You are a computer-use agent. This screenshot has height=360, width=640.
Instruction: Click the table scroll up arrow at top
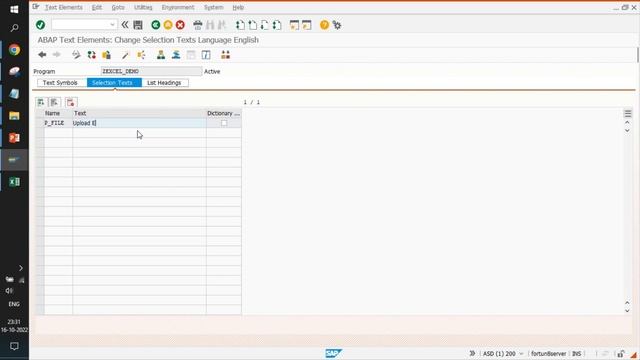coord(627,122)
